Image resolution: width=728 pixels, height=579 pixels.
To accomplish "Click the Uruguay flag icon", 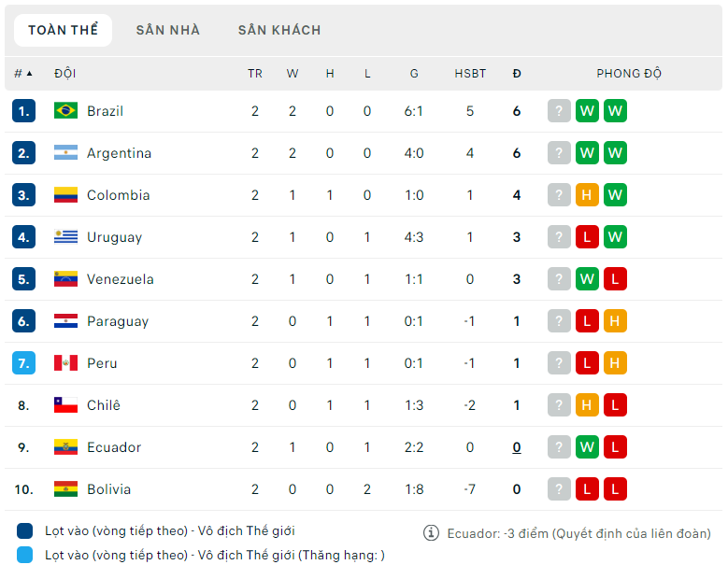I will pos(65,237).
